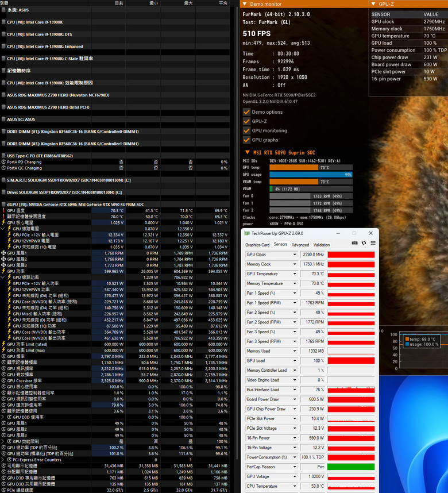This screenshot has width=448, height=493.
Task: Click icon of CPU i9-13900K: DTS group
Action: tap(3, 34)
